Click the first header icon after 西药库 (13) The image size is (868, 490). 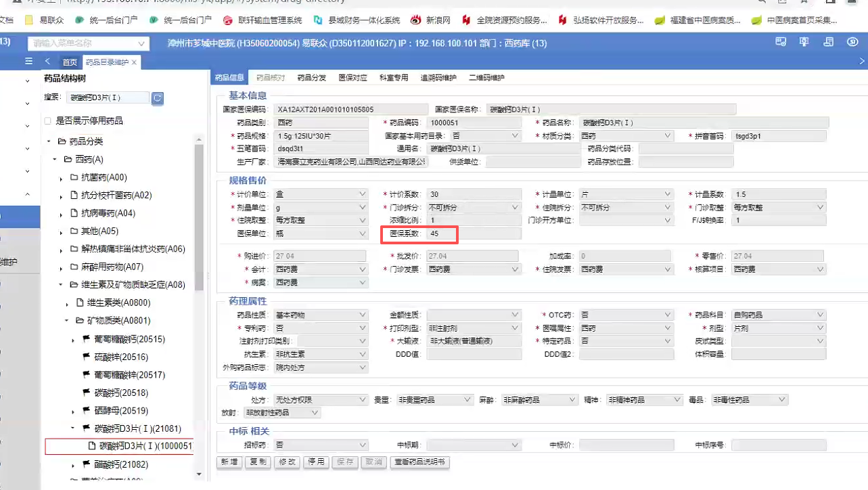(781, 42)
